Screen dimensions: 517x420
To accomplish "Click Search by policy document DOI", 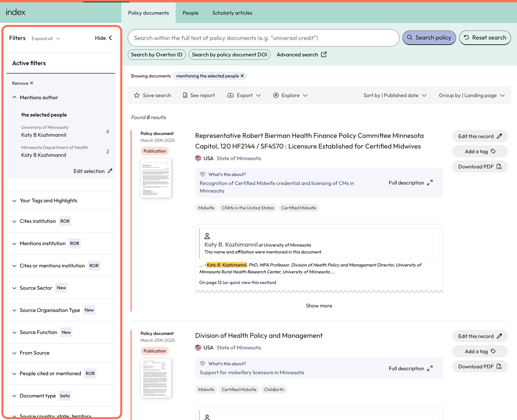I will pos(229,54).
